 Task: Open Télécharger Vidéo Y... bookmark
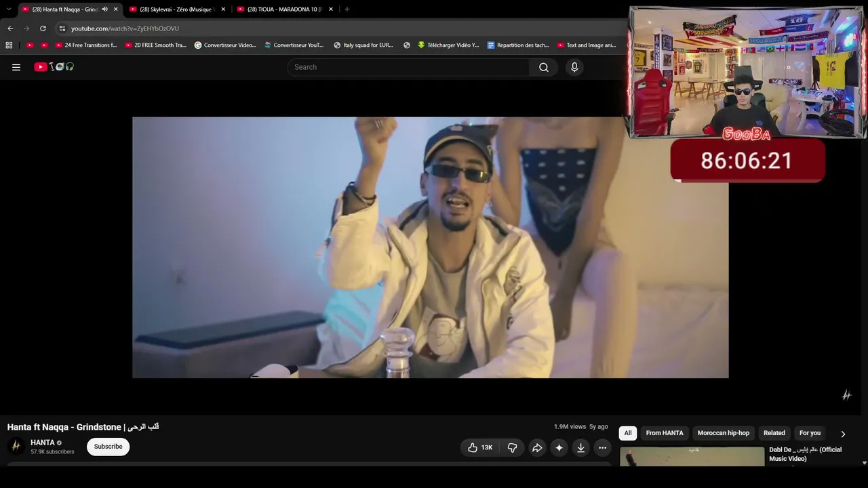448,45
